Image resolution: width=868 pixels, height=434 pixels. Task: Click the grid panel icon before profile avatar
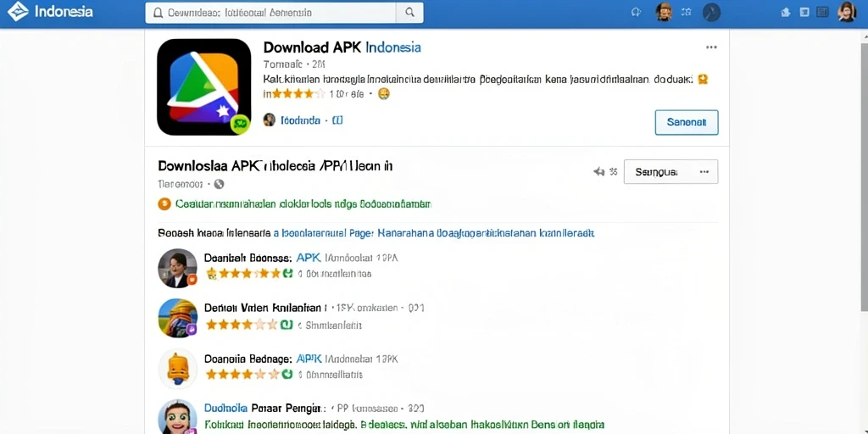pos(823,12)
